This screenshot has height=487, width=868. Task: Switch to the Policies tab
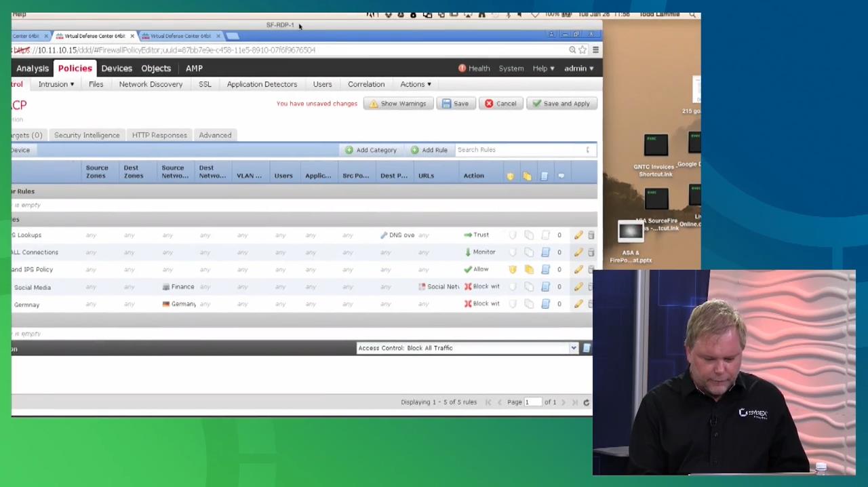point(75,69)
